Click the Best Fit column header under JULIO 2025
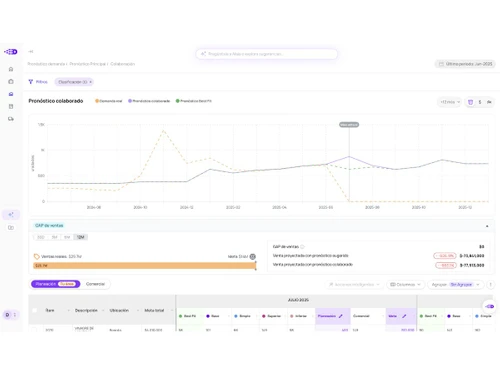The width and height of the screenshot is (500, 375). [190, 316]
